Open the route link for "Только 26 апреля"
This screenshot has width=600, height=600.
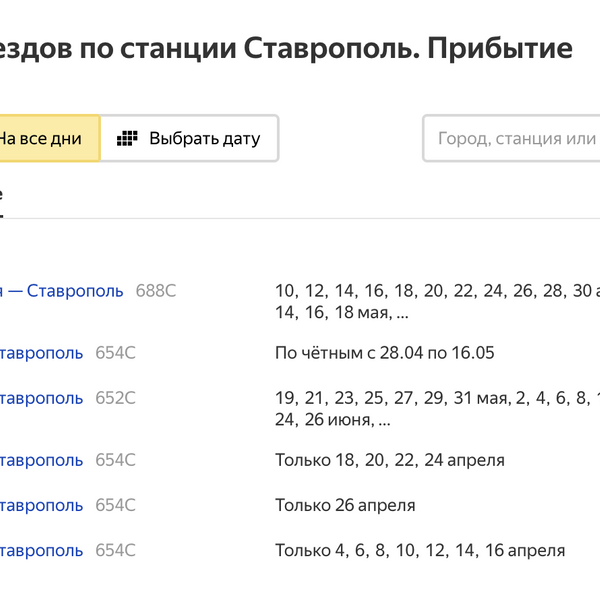point(42,505)
